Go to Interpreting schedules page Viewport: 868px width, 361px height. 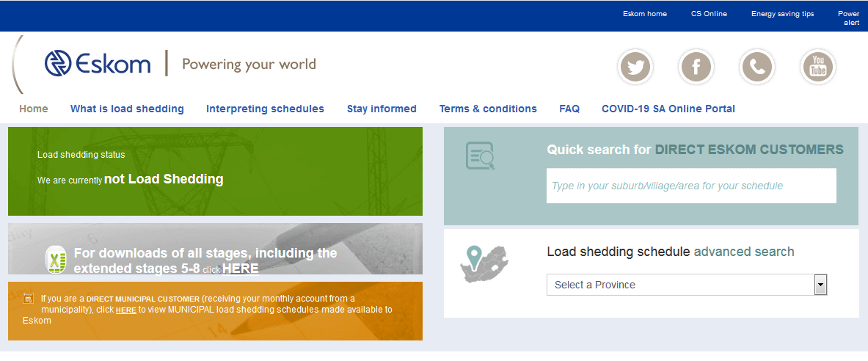coord(265,109)
